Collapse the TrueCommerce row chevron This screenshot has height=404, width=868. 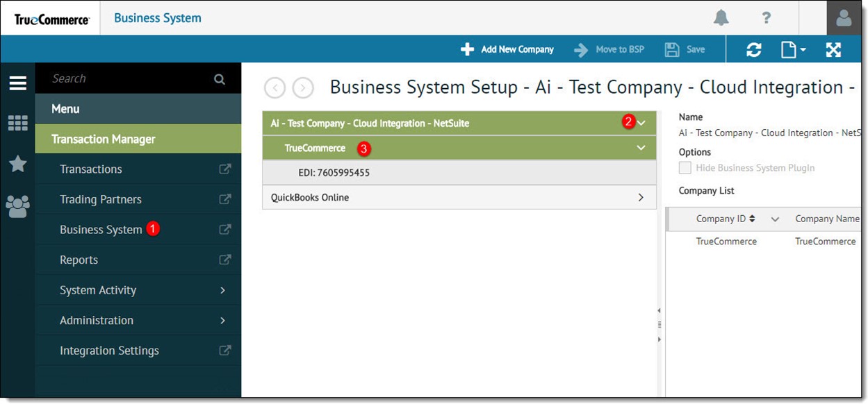pyautogui.click(x=641, y=148)
